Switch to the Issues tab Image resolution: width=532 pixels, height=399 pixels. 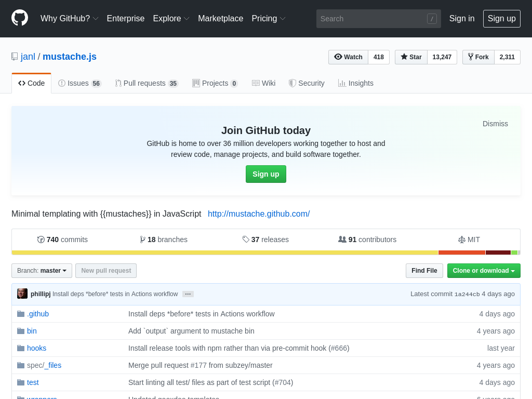[79, 83]
